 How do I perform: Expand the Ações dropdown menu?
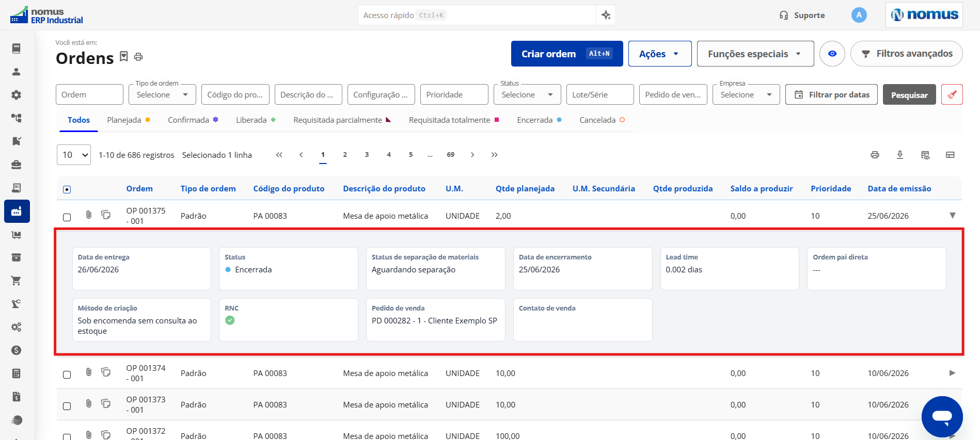(x=659, y=54)
